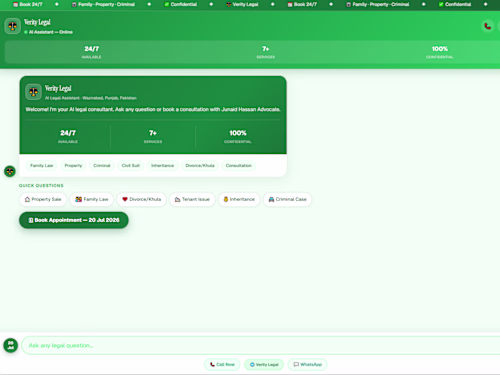Choose the Divorce/Khula quick question
The width and height of the screenshot is (500, 375).
coord(141,199)
